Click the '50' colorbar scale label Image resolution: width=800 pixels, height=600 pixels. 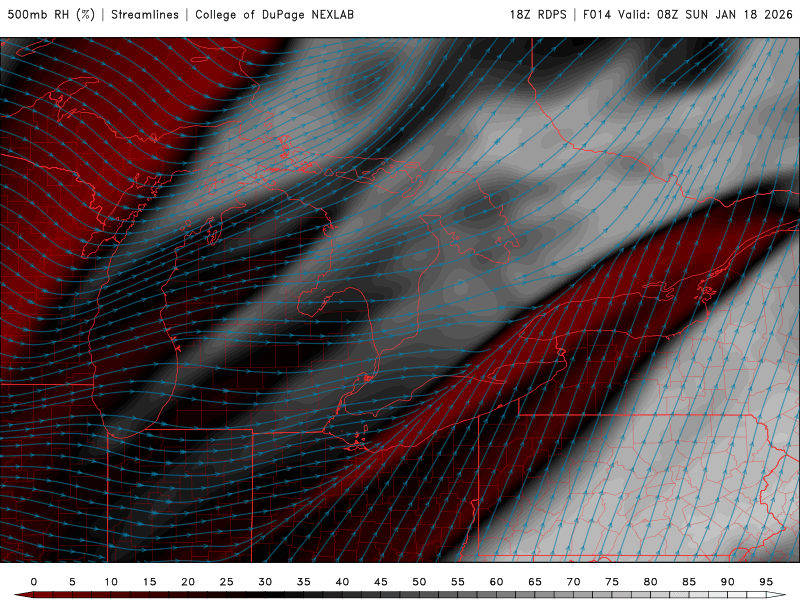tap(419, 582)
